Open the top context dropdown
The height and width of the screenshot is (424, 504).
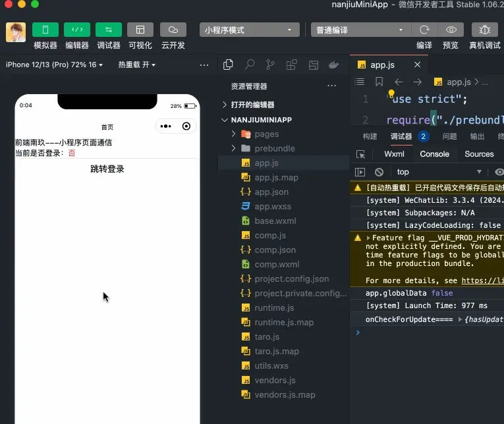[x=439, y=172]
